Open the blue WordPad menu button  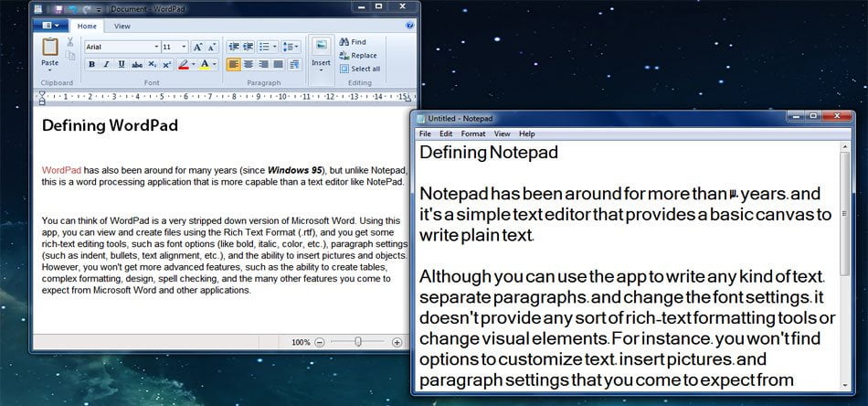point(50,26)
